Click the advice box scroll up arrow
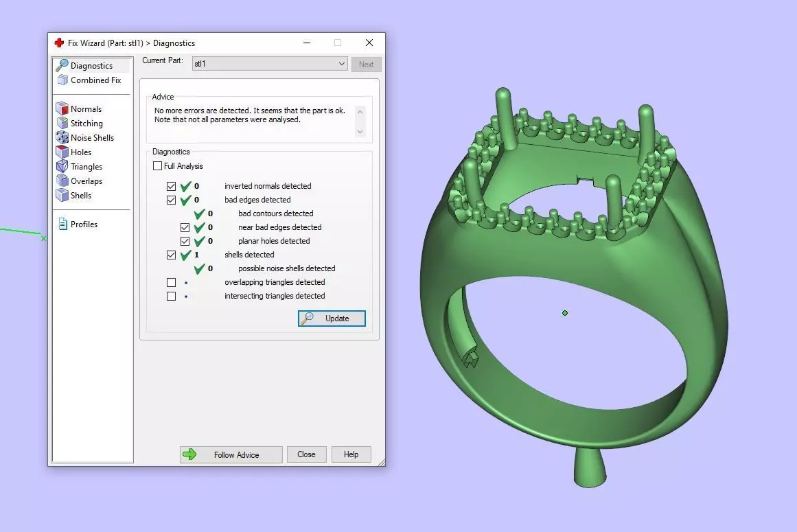The image size is (797, 532). tap(360, 112)
